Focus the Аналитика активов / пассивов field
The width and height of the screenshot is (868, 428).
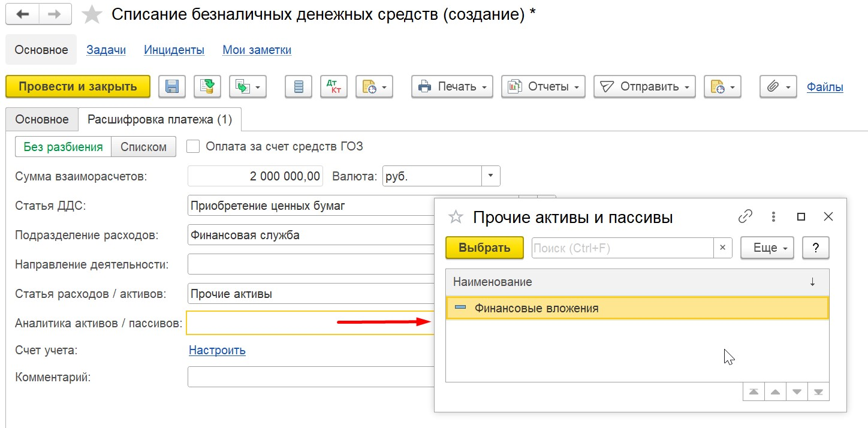311,323
